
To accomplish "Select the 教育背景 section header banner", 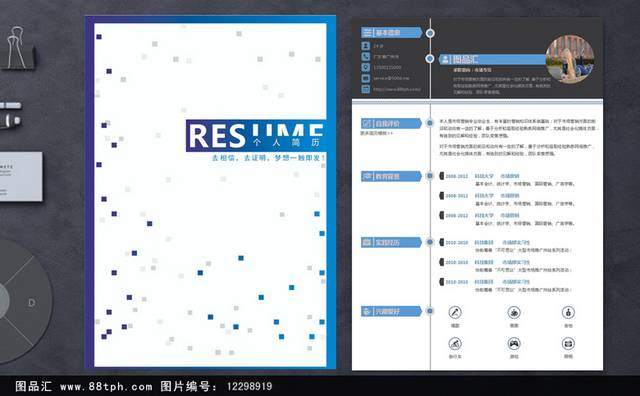I will tap(391, 176).
